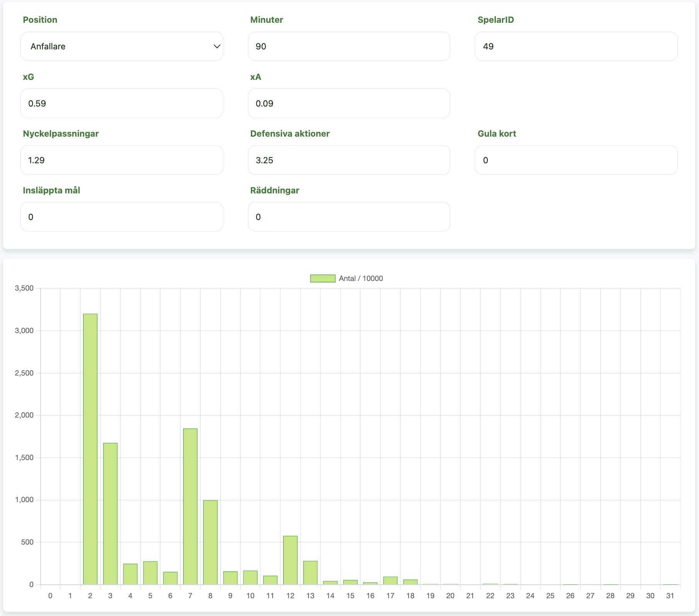
Task: Select the xG input with 0.59
Action: 122,103
